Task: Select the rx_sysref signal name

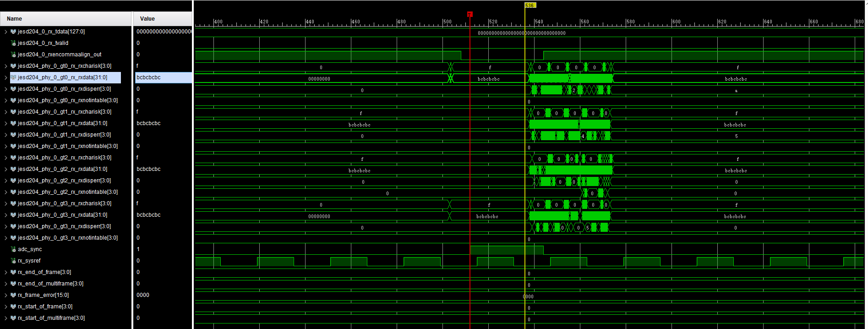Action: point(29,261)
